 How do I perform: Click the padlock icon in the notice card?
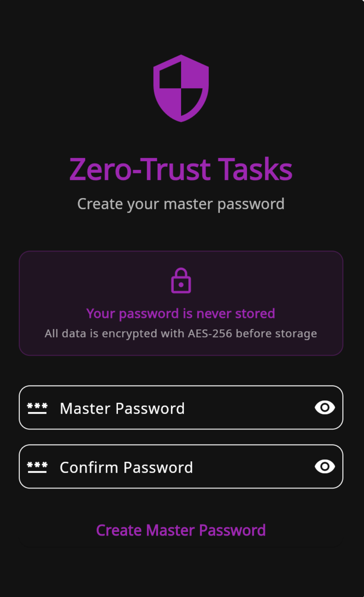point(181,281)
